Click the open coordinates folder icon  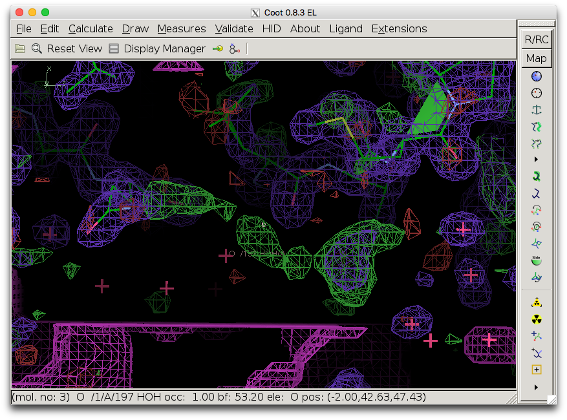[20, 48]
